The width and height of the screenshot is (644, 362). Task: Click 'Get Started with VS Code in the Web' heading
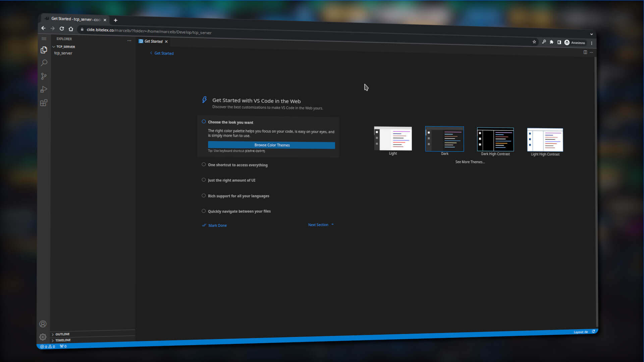[257, 101]
